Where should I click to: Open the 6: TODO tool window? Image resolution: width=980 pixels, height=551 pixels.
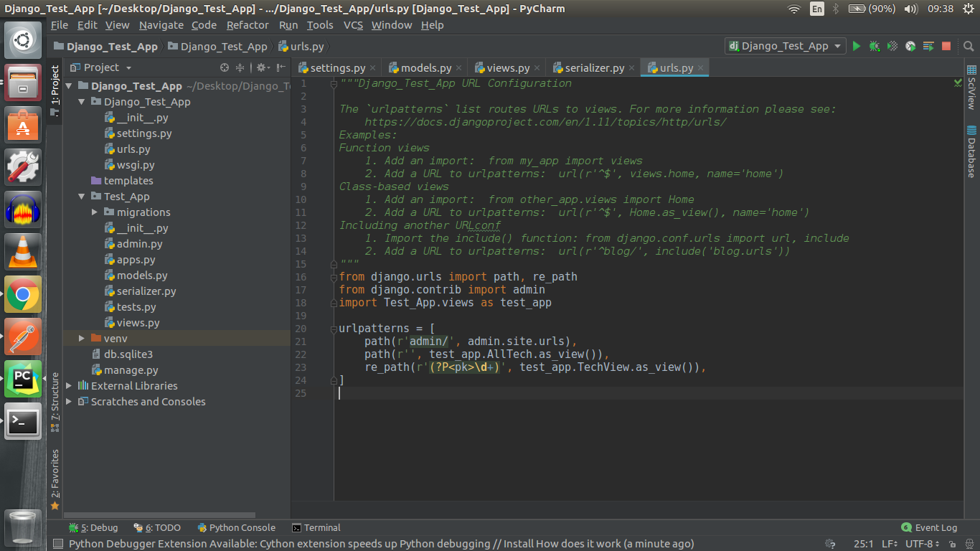pos(157,528)
